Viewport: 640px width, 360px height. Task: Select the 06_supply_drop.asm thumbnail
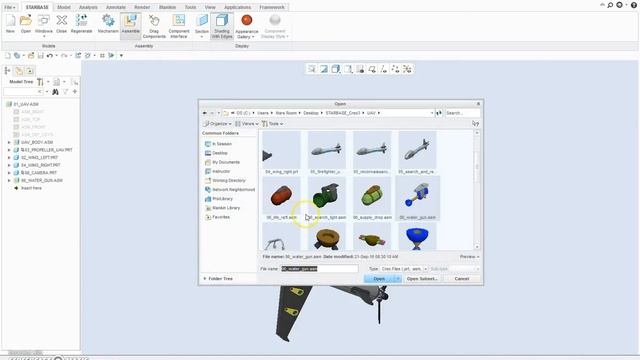click(372, 199)
